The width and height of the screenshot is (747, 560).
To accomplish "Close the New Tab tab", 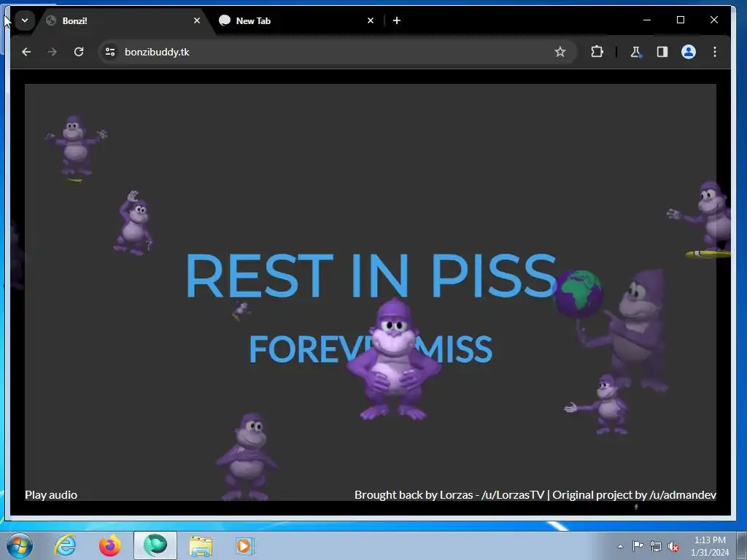I will point(371,20).
